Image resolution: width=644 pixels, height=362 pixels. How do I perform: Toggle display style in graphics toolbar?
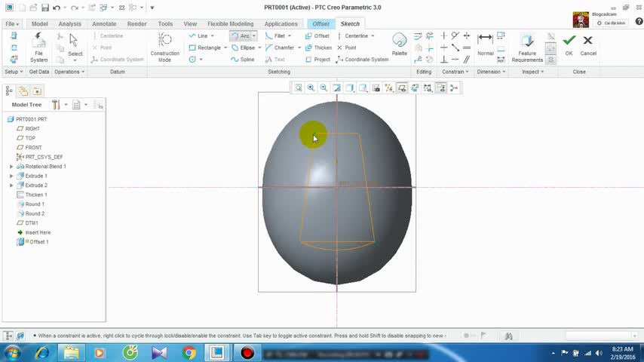click(x=349, y=88)
